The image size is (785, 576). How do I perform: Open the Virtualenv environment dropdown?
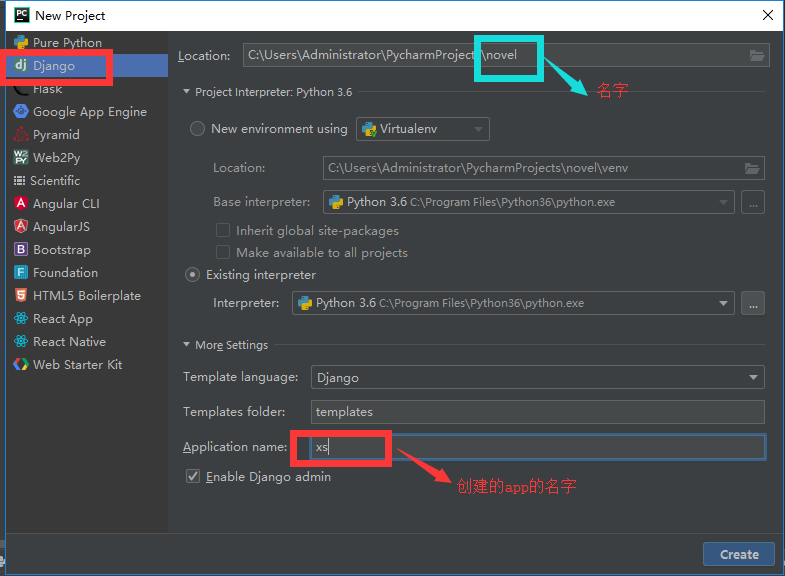click(423, 129)
